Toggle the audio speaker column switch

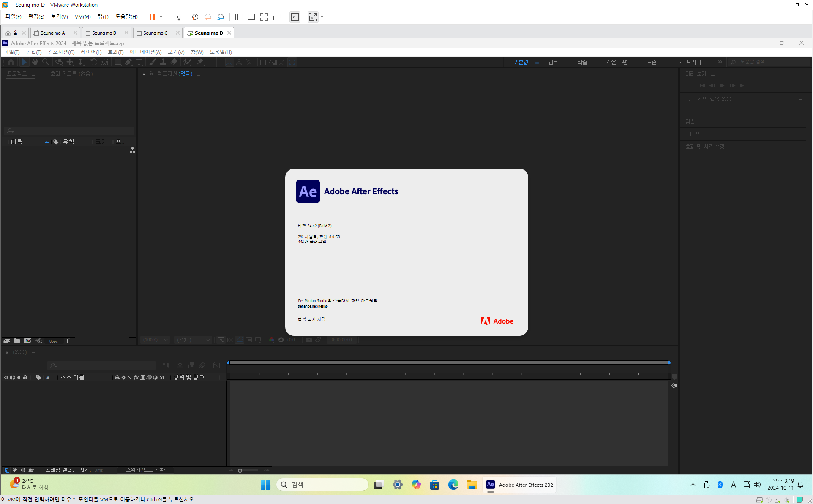(12, 377)
